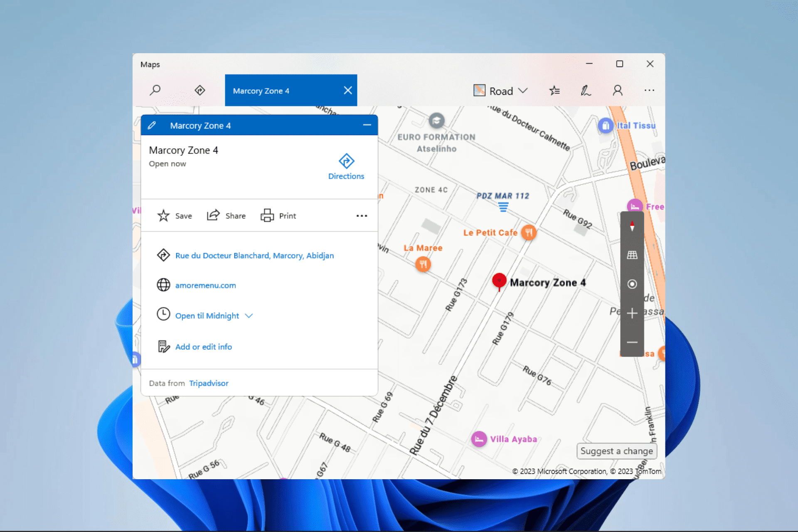Open the directions icon in toolbar
The width and height of the screenshot is (798, 532).
point(200,90)
